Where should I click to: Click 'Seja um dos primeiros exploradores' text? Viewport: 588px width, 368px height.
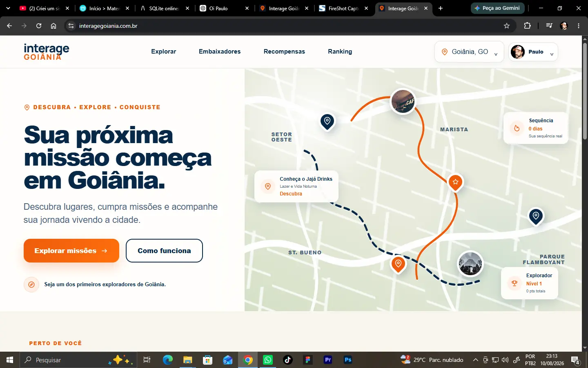(105, 284)
